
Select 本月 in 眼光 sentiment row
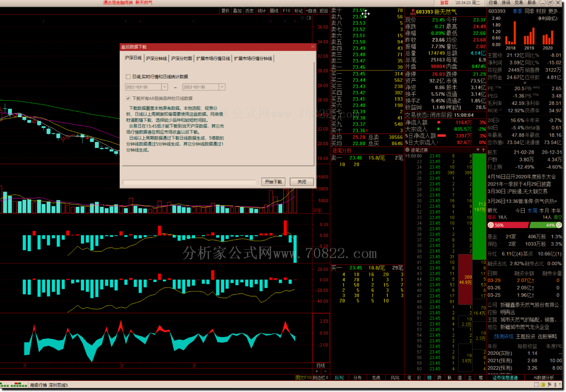pos(544,210)
